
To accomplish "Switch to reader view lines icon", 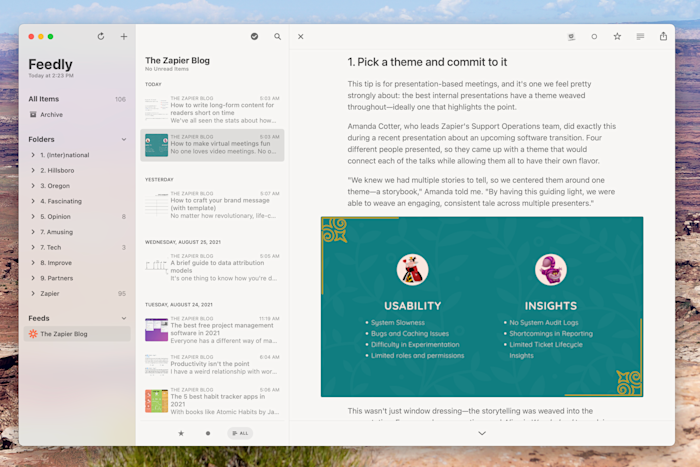I will [x=640, y=37].
